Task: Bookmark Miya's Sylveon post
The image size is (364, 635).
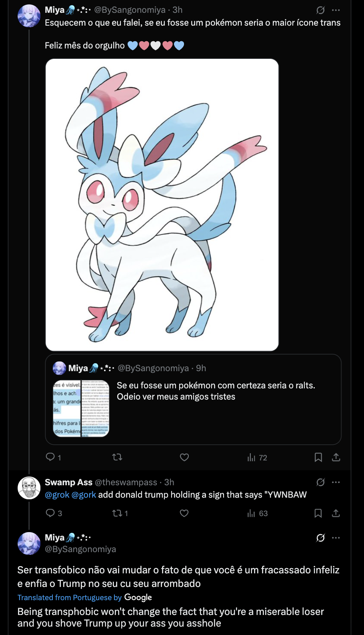Action: coord(318,457)
